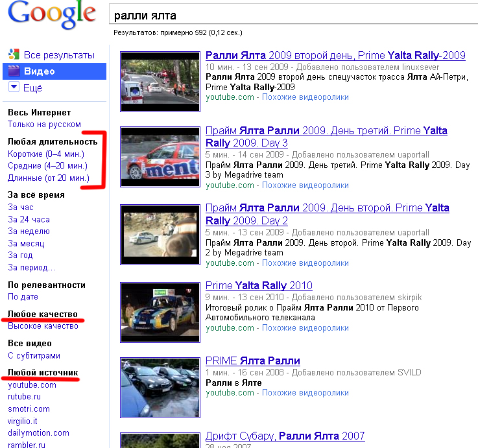This screenshot has height=448, width=478.
Task: Show only videos 'С субтитрами'
Action: [x=34, y=356]
